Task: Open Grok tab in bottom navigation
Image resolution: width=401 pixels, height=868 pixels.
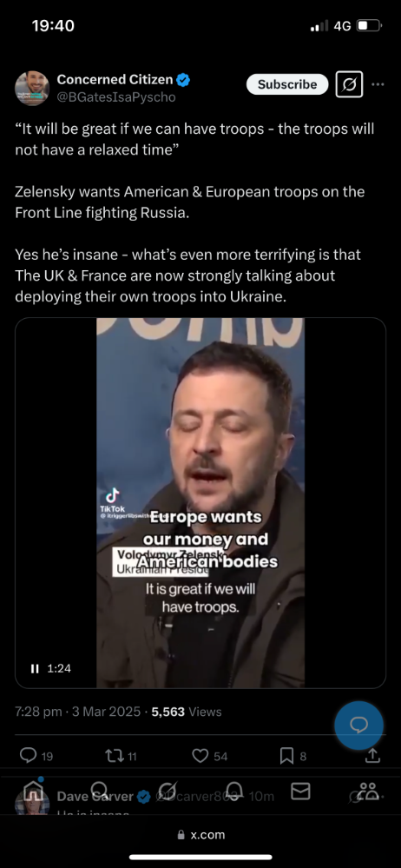Action: click(167, 792)
